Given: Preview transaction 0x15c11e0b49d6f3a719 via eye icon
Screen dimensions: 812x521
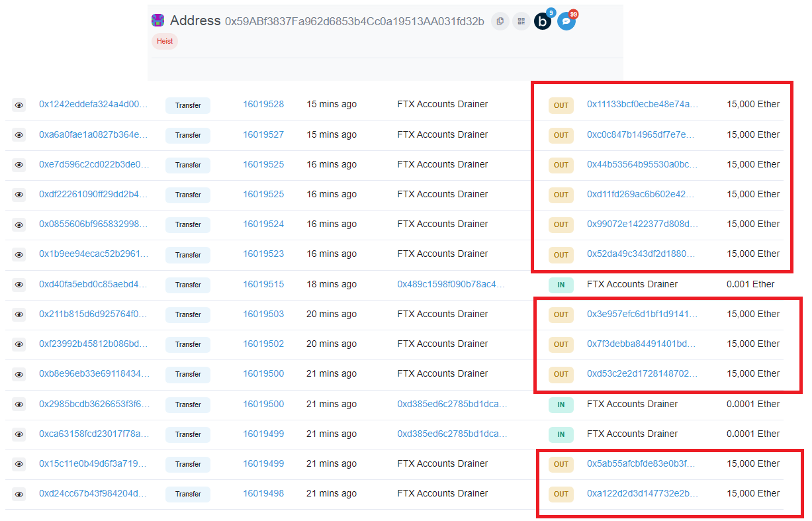Looking at the screenshot, I should (19, 464).
